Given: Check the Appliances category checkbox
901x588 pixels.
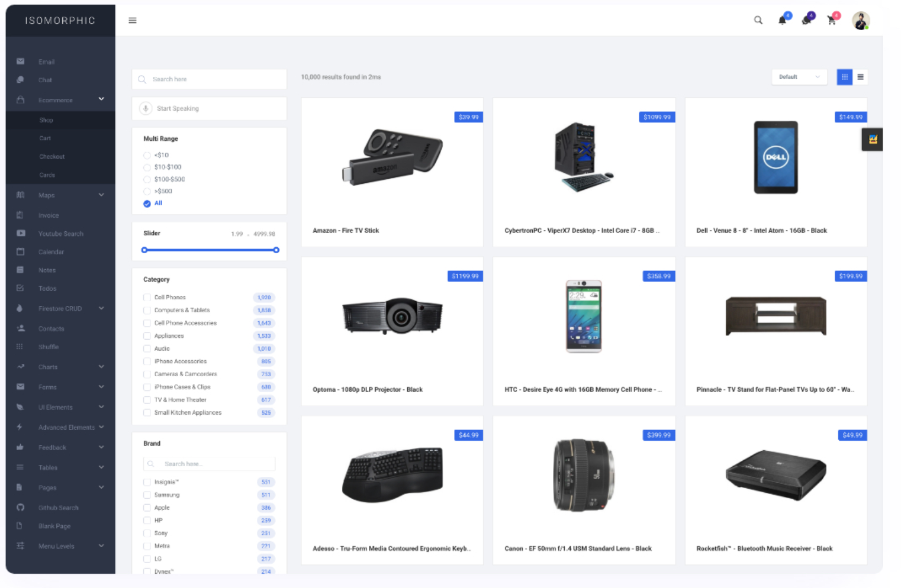Looking at the screenshot, I should (147, 336).
